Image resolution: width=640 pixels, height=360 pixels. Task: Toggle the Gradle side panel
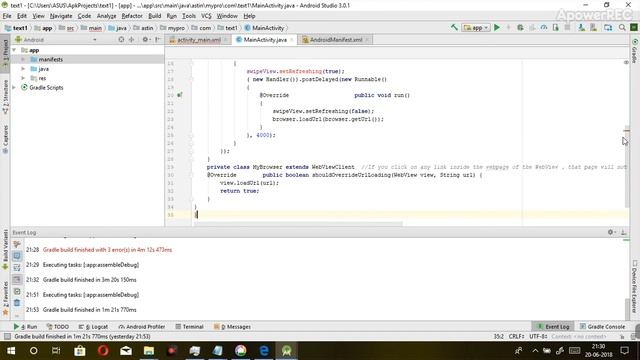click(x=635, y=51)
